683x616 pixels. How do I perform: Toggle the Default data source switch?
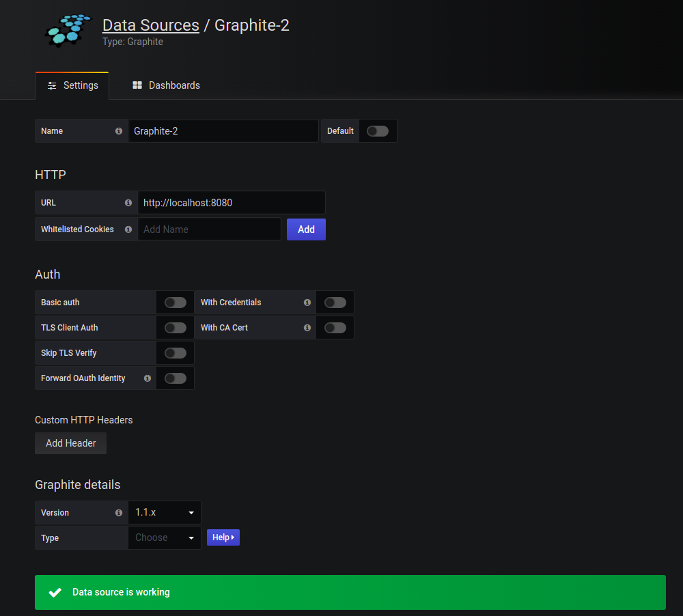(378, 131)
